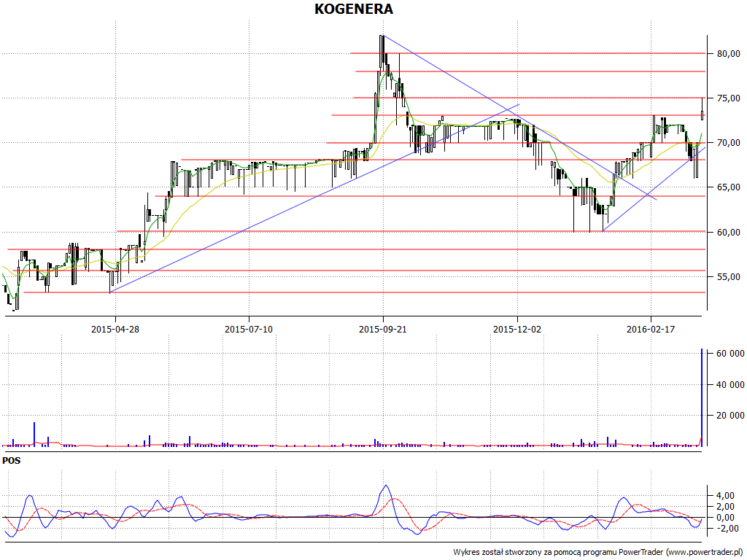Viewport: 747px width, 560px height.
Task: Click the 2,00 oscillator axis label
Action: (724, 507)
